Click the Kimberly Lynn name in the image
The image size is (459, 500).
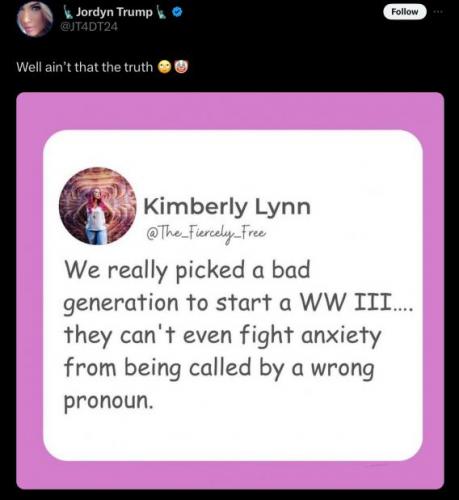(x=227, y=207)
